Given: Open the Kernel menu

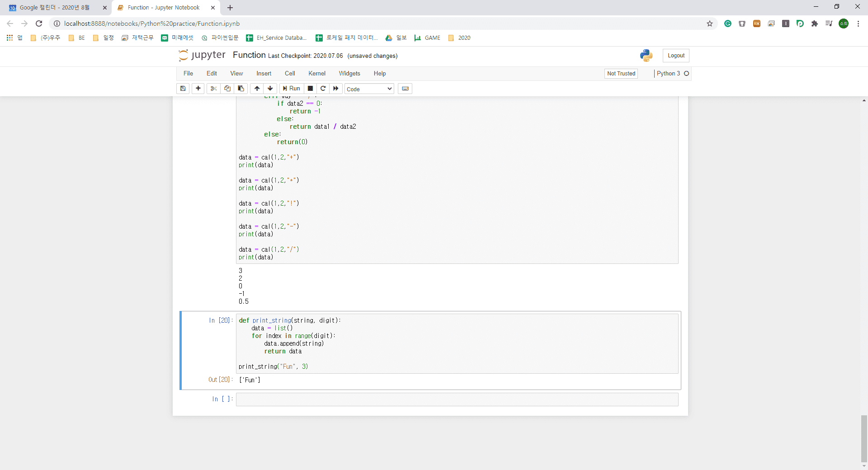Looking at the screenshot, I should click(x=317, y=74).
